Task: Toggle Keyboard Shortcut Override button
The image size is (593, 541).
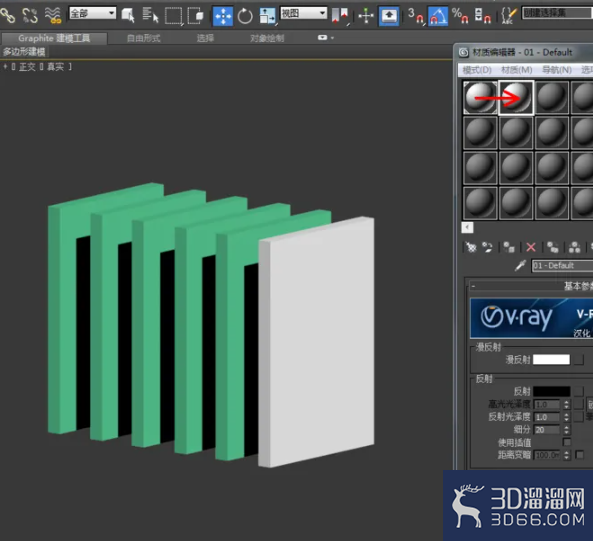Action: [389, 16]
